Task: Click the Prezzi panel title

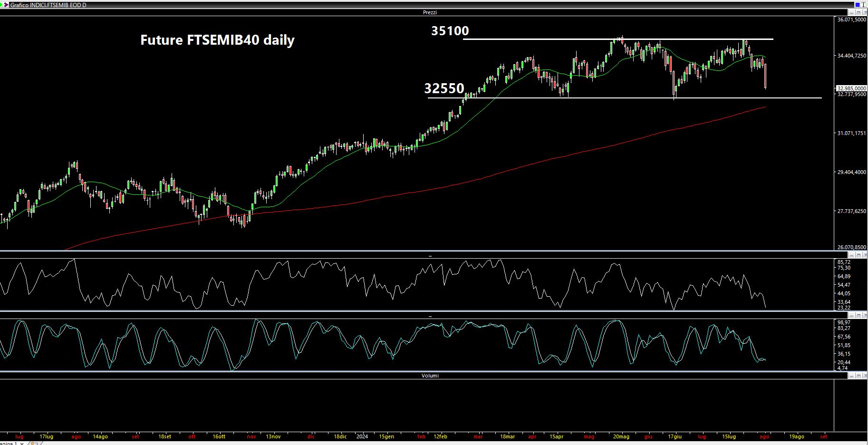Action: (x=430, y=12)
